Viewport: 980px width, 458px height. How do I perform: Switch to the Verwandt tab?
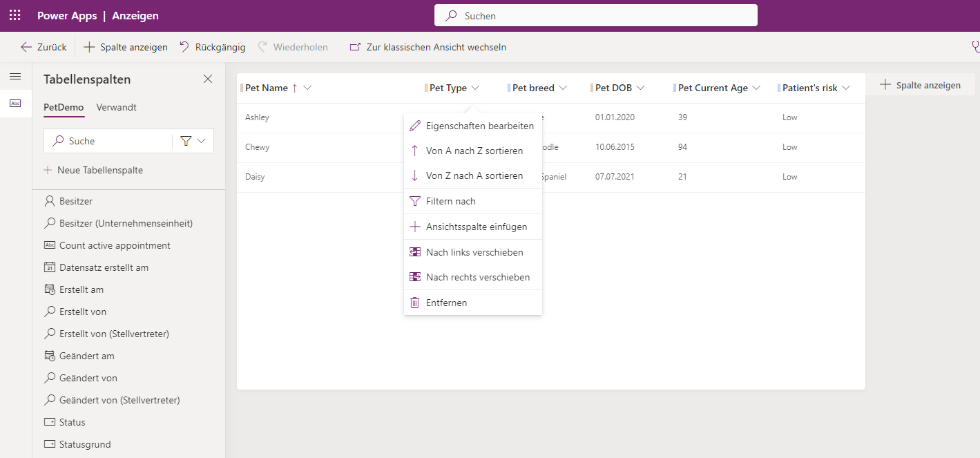116,107
